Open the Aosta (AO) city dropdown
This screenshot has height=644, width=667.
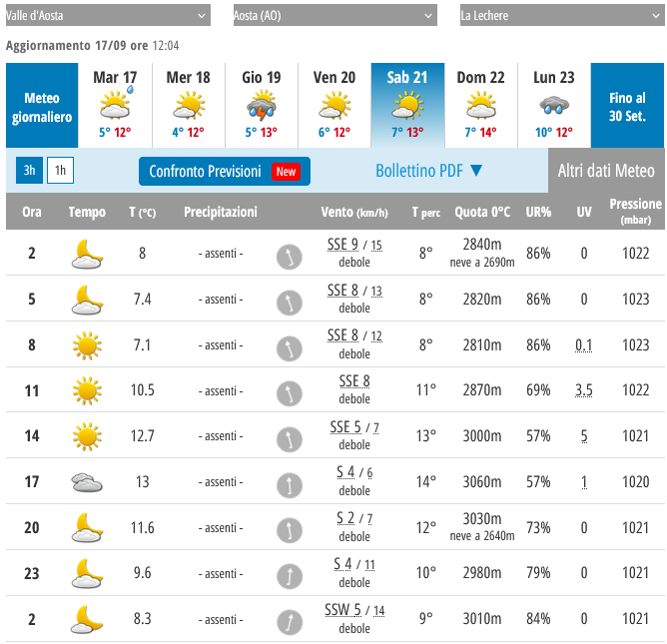click(x=333, y=16)
